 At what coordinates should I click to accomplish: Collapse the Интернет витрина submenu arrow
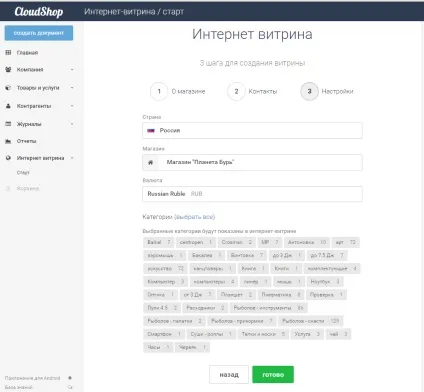click(72, 158)
